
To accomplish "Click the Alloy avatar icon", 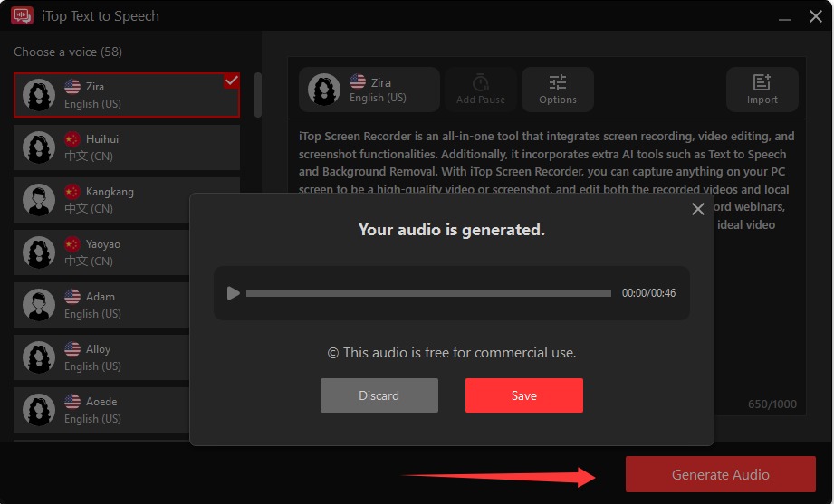I will (39, 357).
